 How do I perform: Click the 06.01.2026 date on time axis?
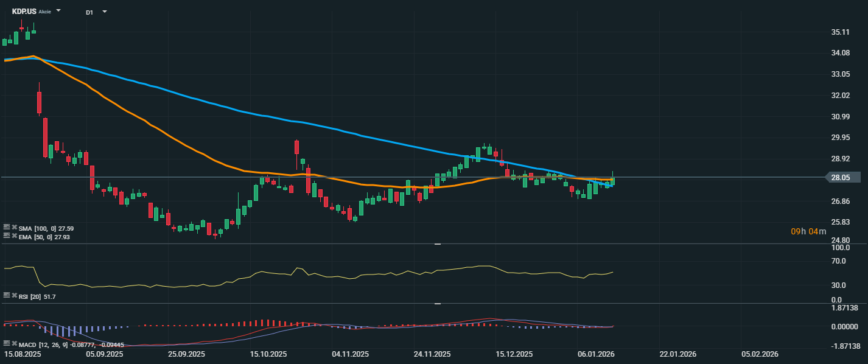pos(594,354)
